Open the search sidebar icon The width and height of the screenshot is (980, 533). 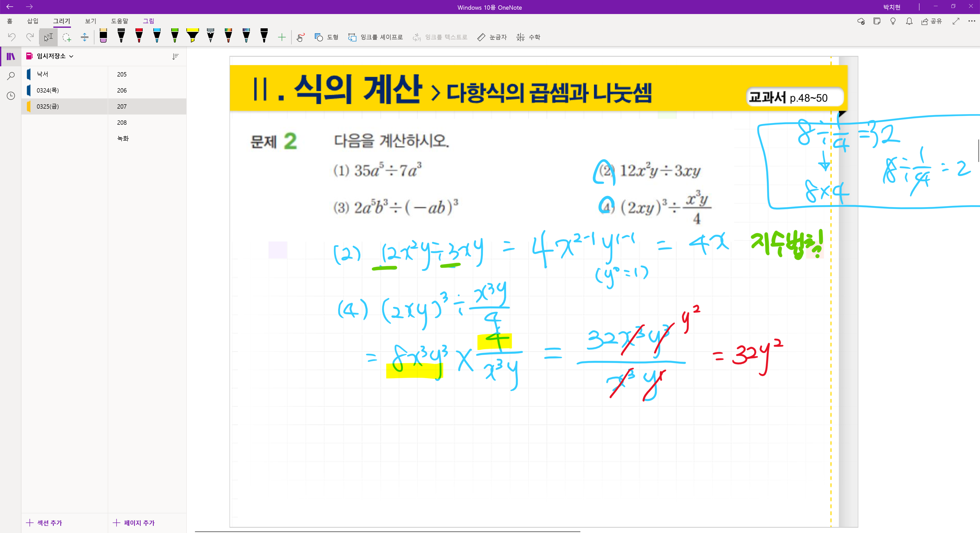(x=11, y=76)
